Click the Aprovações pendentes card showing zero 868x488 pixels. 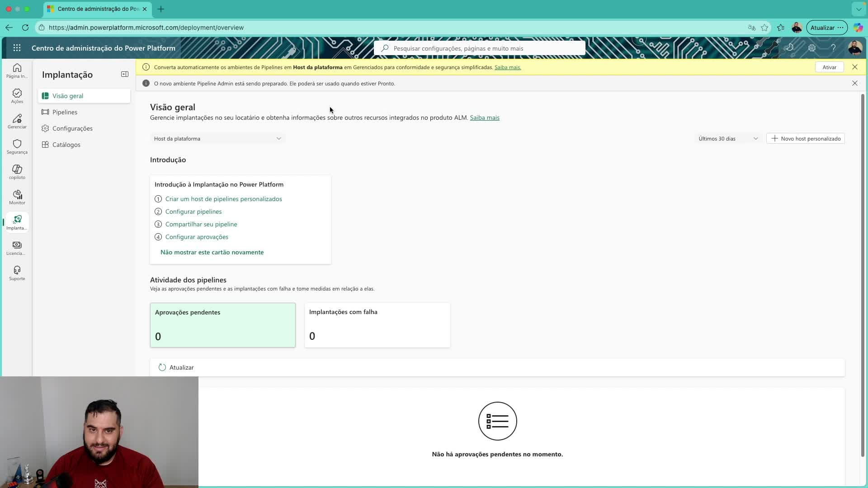(222, 325)
